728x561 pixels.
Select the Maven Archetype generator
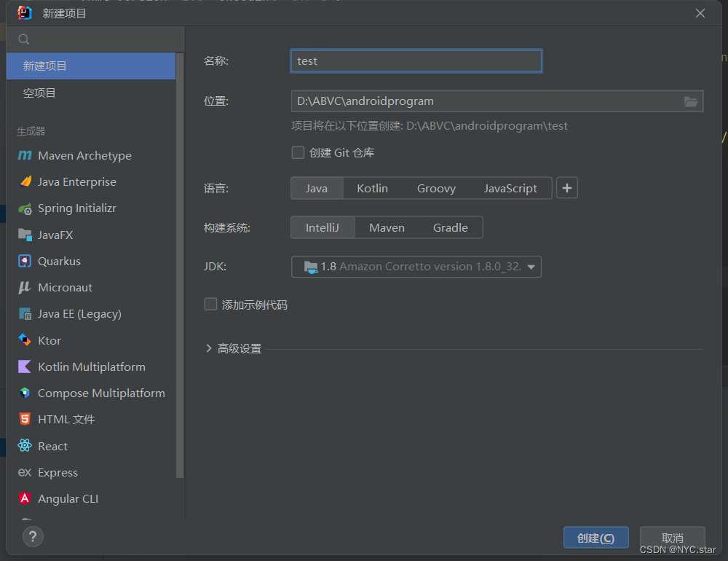coord(84,155)
